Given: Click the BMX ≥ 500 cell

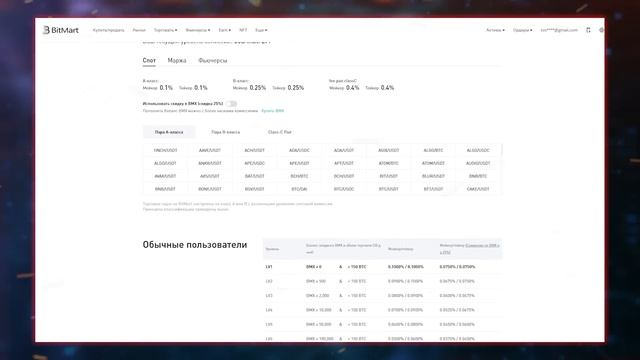Looking at the screenshot, I should click(316, 281).
